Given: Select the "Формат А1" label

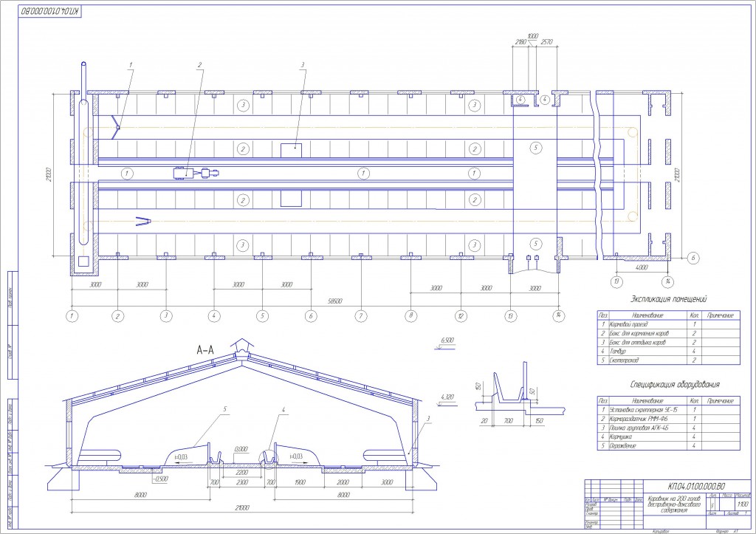Looking at the screenshot, I should [x=727, y=531].
